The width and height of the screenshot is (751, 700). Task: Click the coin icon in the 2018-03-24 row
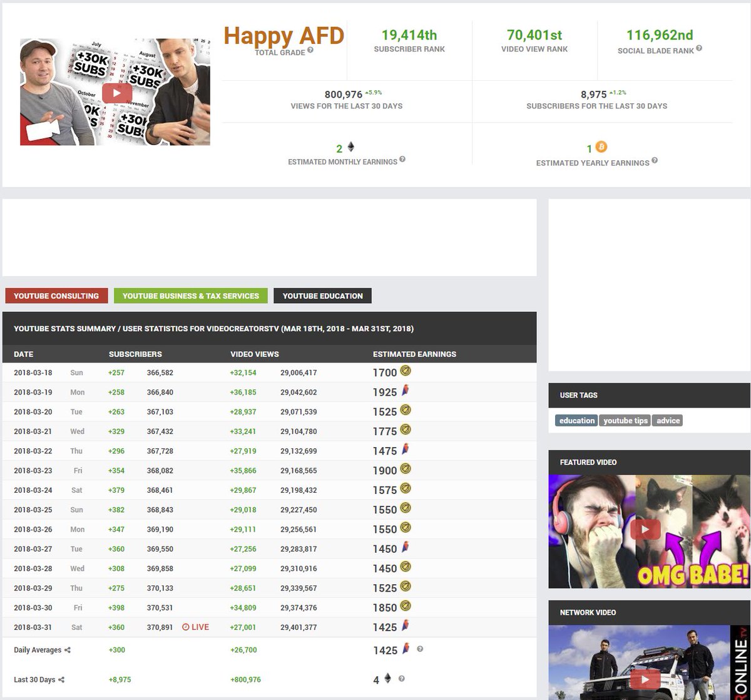pos(406,488)
